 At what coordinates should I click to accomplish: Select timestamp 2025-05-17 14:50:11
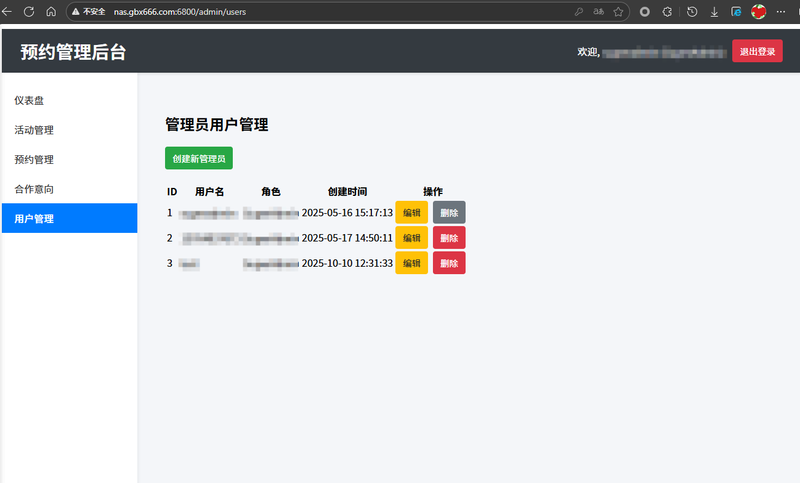click(x=347, y=238)
